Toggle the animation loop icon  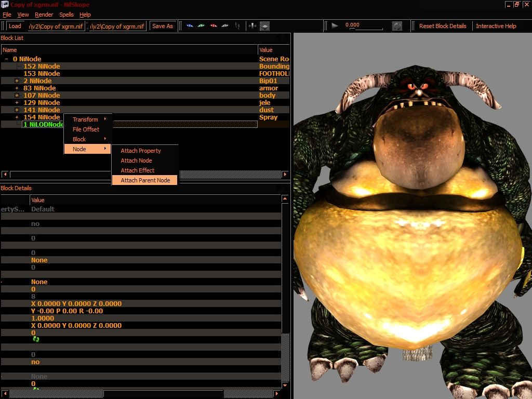pyautogui.click(x=397, y=26)
